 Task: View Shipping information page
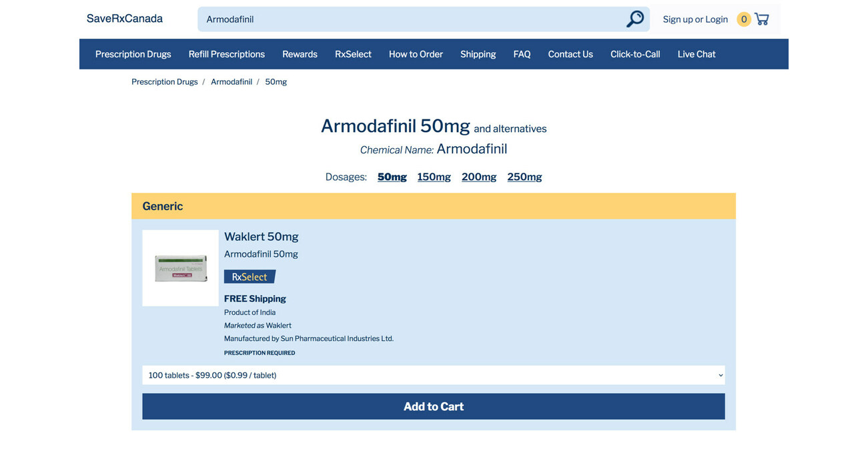pos(478,54)
